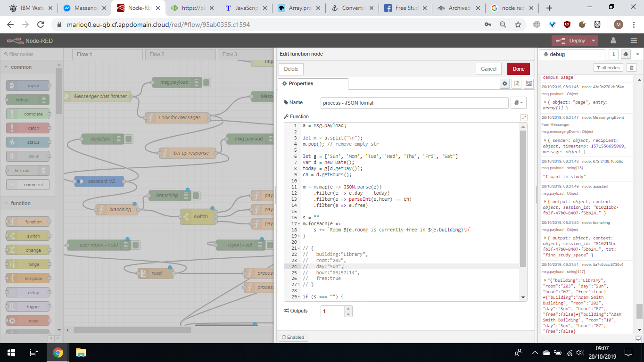Toggle fold arrow at code line 29
Viewport: 644px width, 362px height.
(x=299, y=297)
